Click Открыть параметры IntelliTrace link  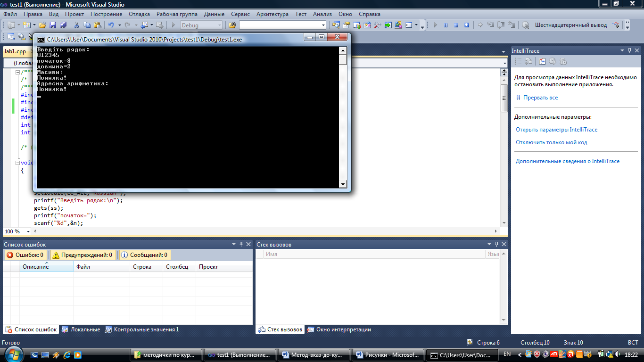click(x=556, y=130)
